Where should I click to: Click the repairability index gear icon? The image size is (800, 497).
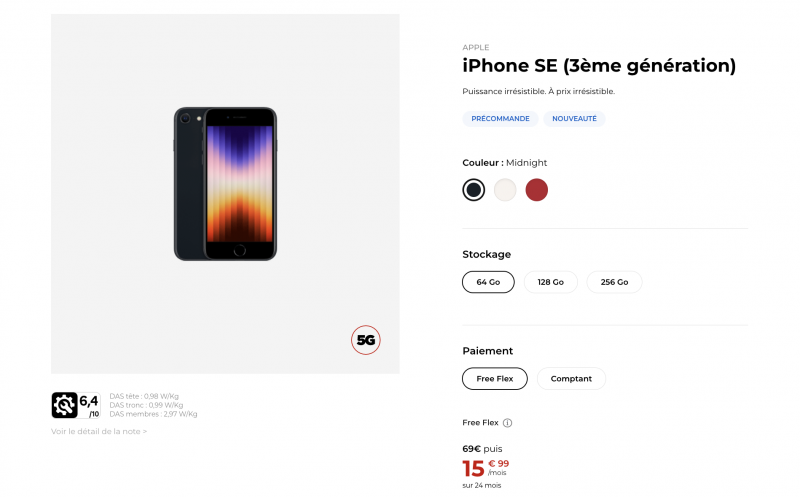pyautogui.click(x=64, y=404)
